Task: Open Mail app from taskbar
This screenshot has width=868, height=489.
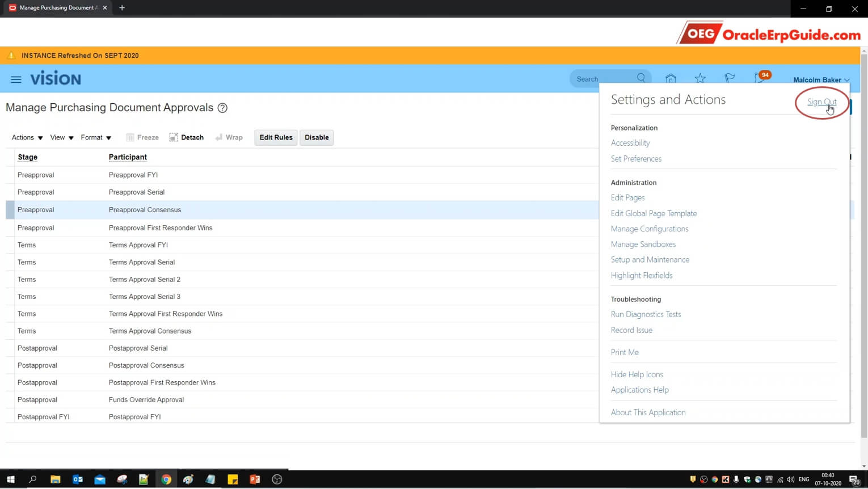Action: [x=100, y=479]
